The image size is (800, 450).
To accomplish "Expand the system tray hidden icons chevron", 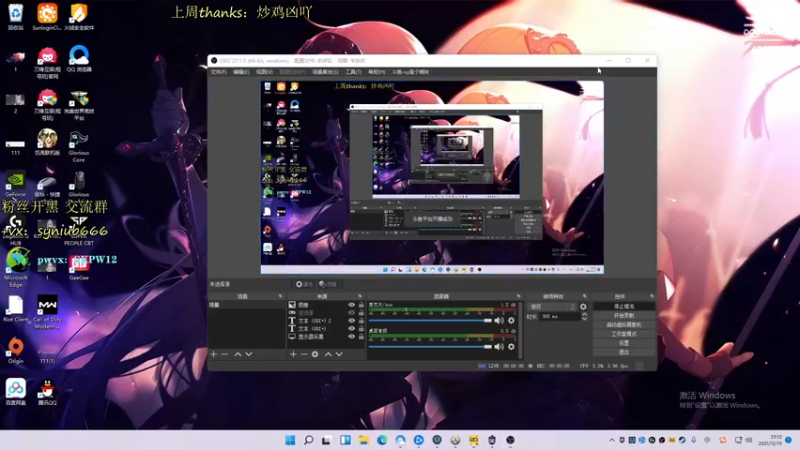I will pyautogui.click(x=611, y=440).
